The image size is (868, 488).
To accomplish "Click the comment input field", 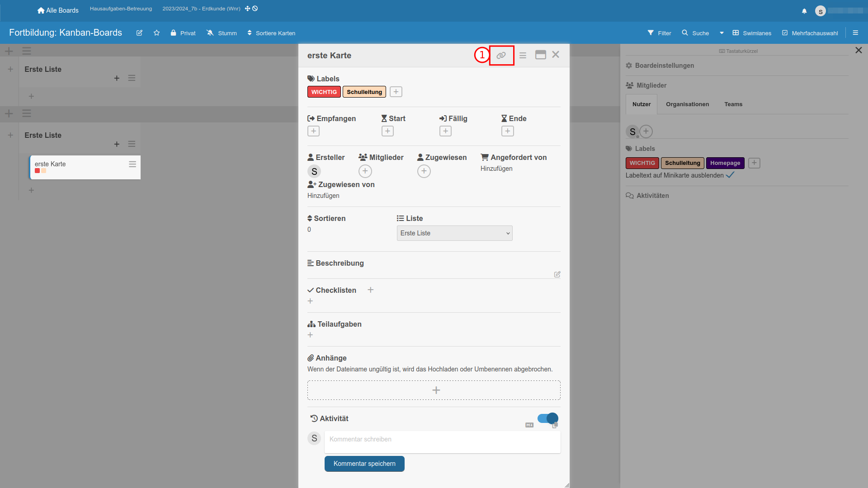I will 442,441.
